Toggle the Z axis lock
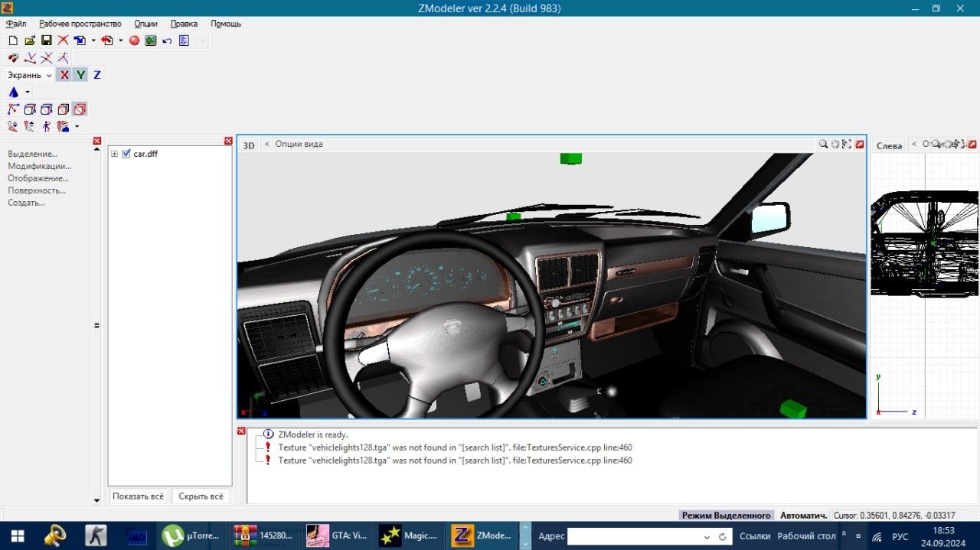980x550 pixels. [x=97, y=75]
